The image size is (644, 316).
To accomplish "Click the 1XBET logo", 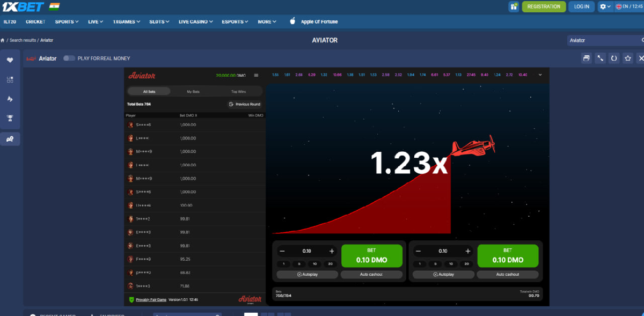I will click(24, 6).
